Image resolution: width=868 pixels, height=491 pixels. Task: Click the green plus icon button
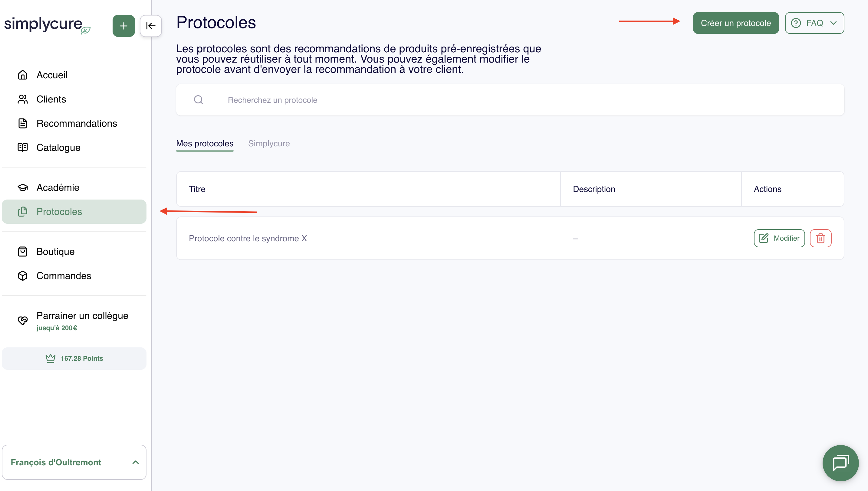[123, 26]
